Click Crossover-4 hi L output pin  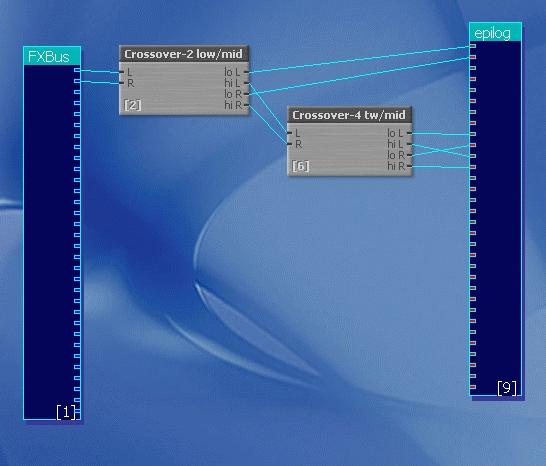click(410, 143)
